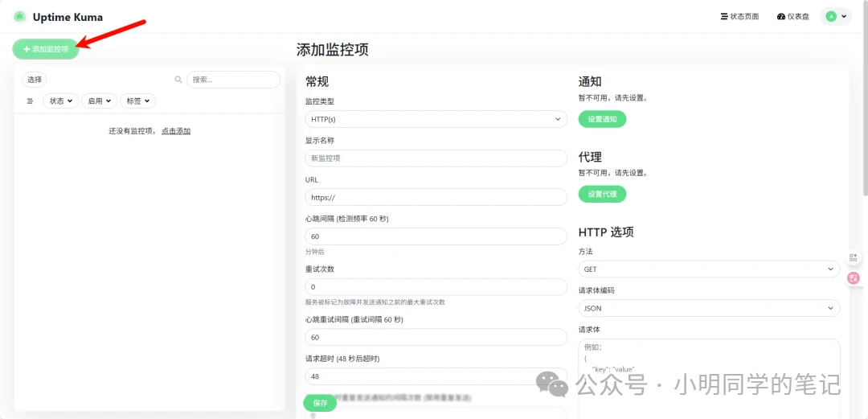This screenshot has width=868, height=419.
Task: Click the 重试次数 input field
Action: coord(436,287)
